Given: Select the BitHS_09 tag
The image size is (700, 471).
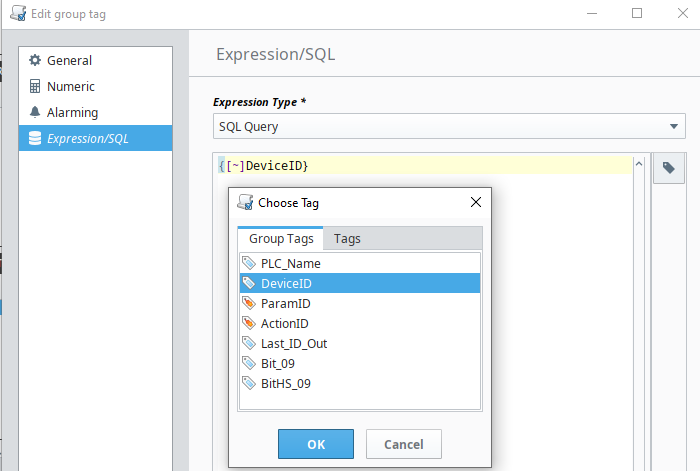Looking at the screenshot, I should (286, 384).
